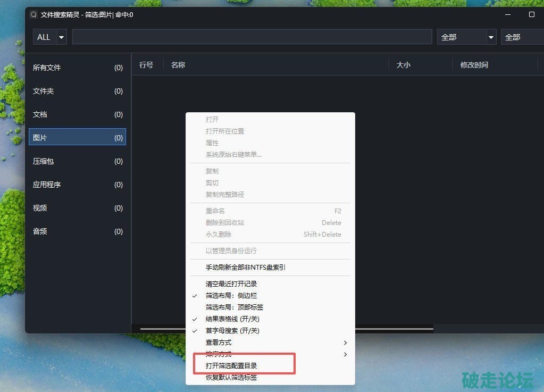This screenshot has width=544, height=392.
Task: Select the 音频 sidebar entry
Action: [x=77, y=231]
